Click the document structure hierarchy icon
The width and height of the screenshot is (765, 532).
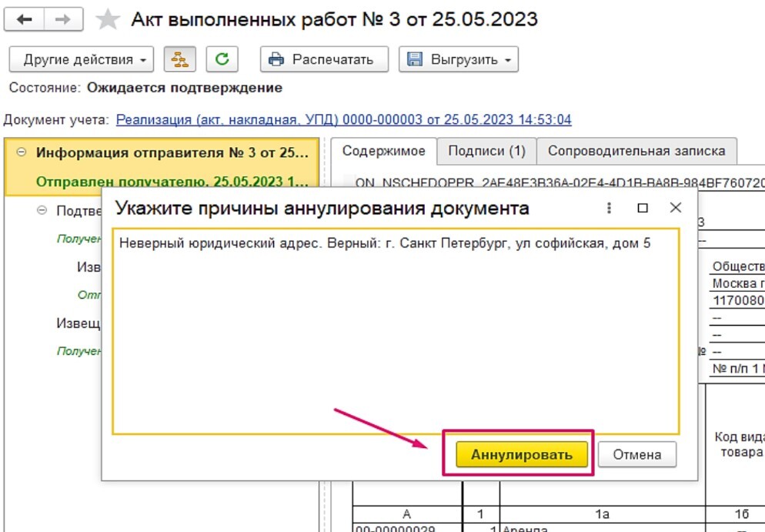(179, 59)
